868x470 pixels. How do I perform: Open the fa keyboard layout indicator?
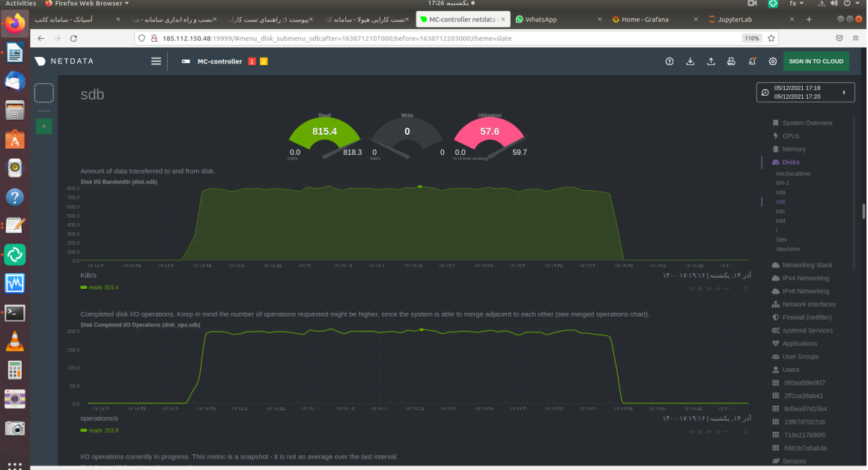796,3
